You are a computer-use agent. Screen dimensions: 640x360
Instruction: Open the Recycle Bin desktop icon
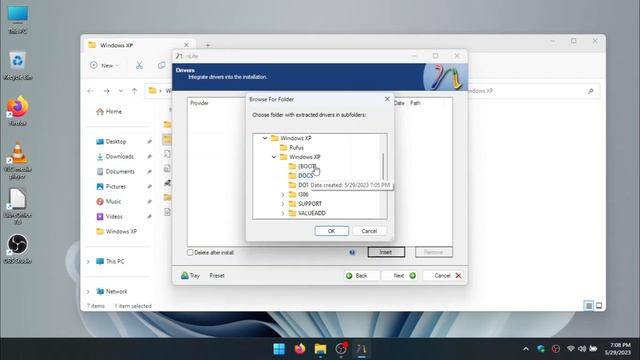pos(18,65)
